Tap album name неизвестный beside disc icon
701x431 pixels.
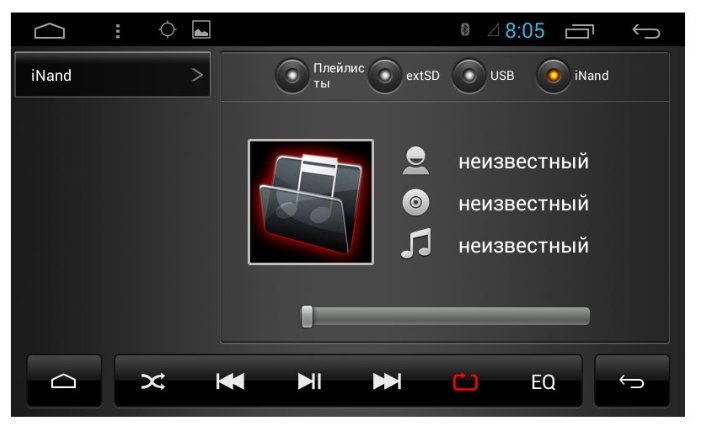click(x=524, y=204)
